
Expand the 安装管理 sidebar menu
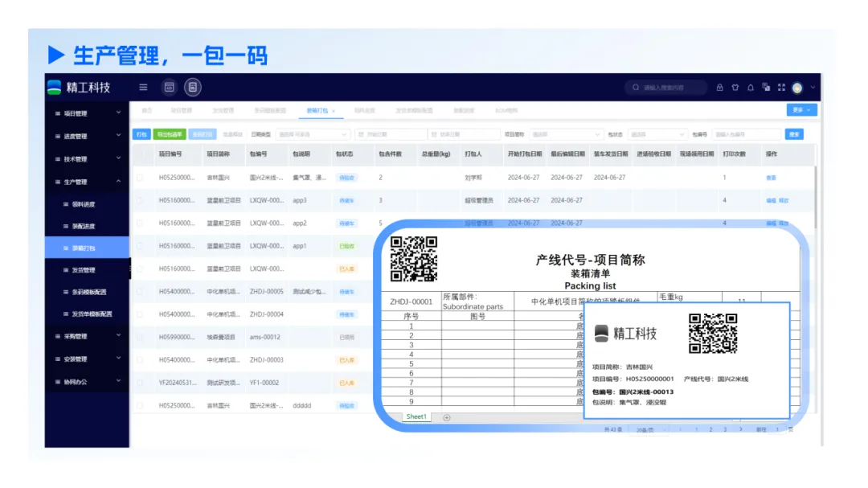88,359
